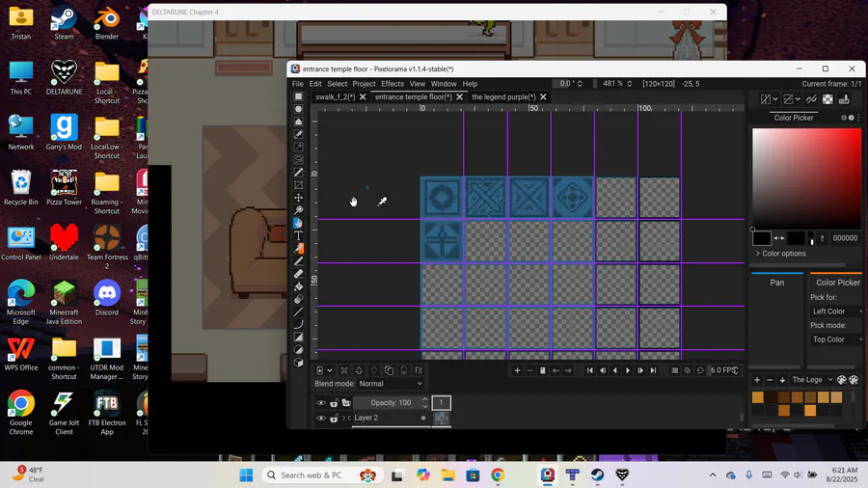Toggle animation loop mode button

pos(700,370)
